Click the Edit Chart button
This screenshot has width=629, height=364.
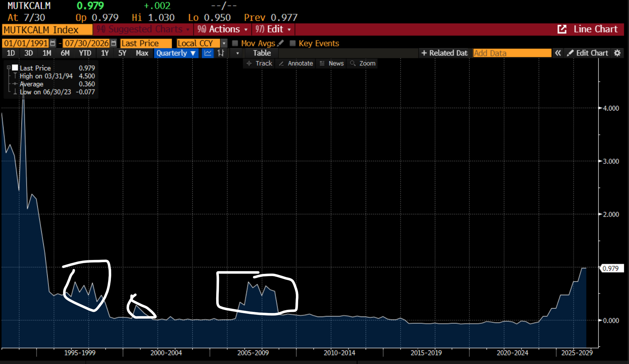pyautogui.click(x=588, y=53)
